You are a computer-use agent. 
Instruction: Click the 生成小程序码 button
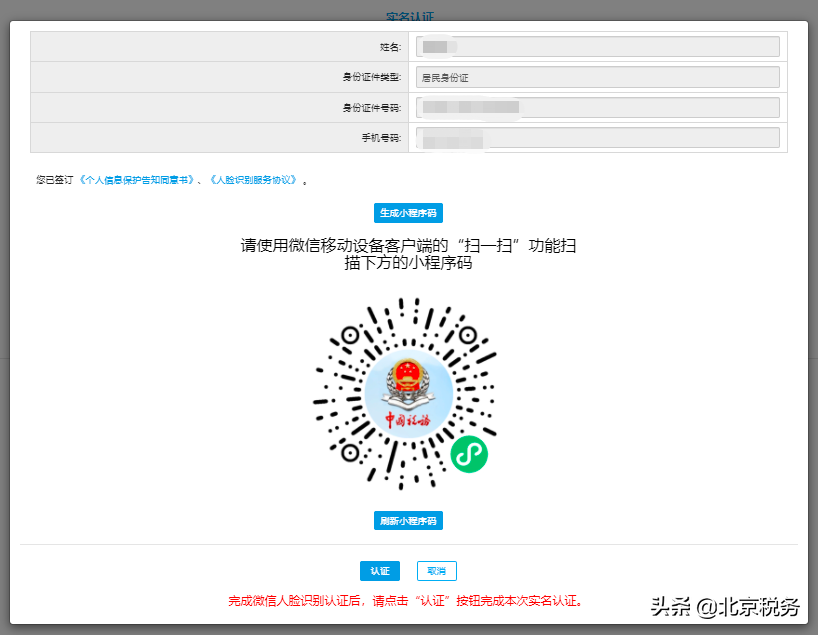408,213
